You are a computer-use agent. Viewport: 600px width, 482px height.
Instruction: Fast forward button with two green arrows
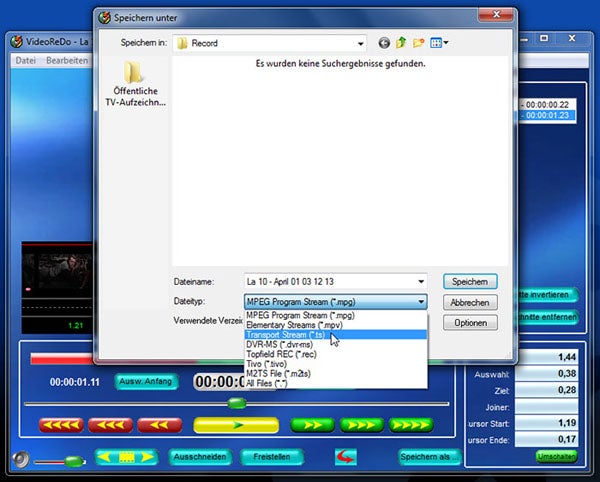312,425
